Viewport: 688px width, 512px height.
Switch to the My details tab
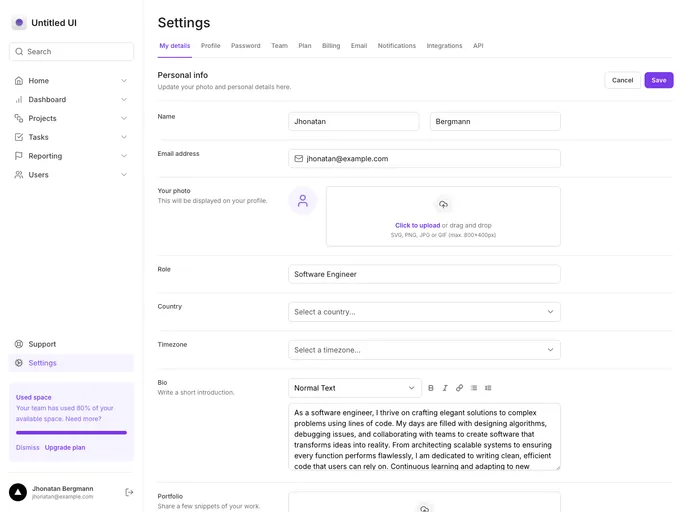click(x=175, y=46)
